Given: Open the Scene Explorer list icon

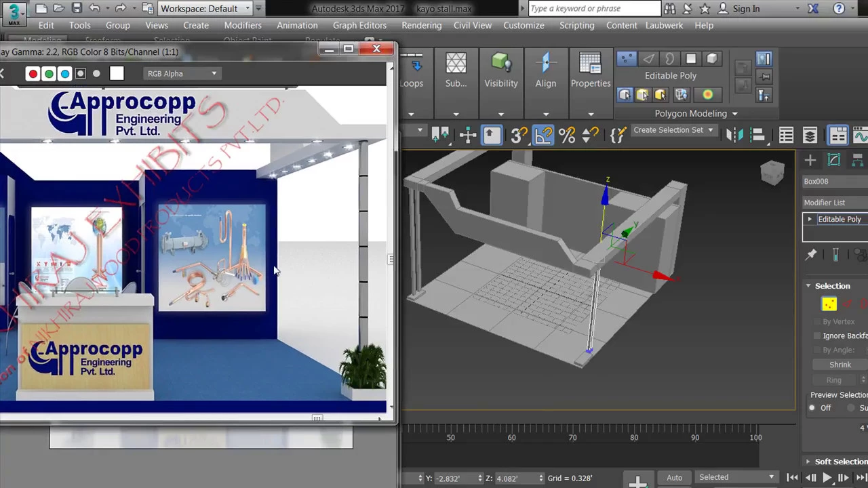Looking at the screenshot, I should tap(786, 136).
